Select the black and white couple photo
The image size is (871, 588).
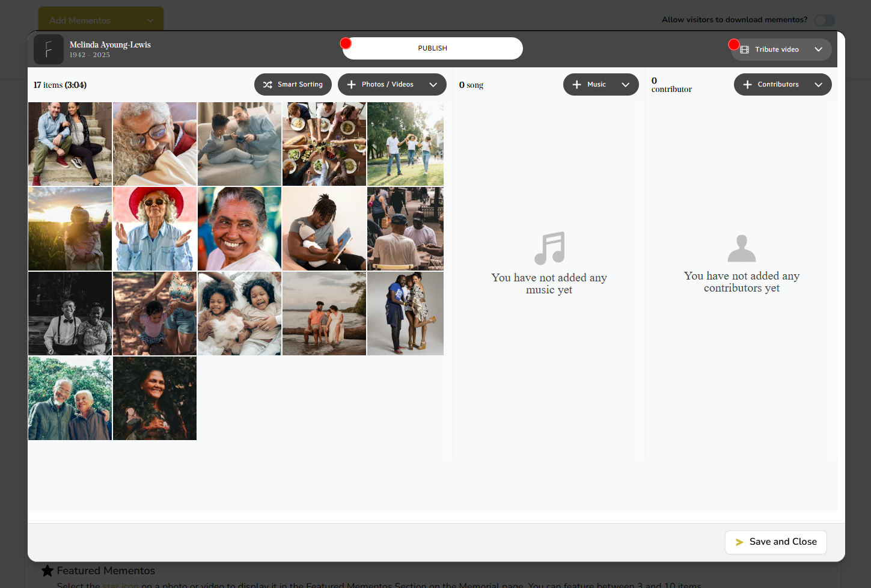[x=70, y=313]
